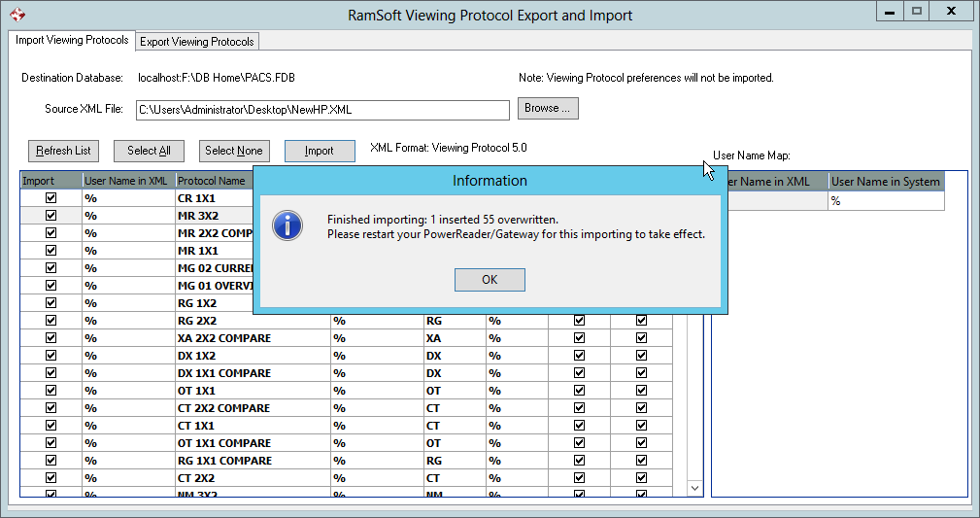Click User Name in System column header
Screen dimensions: 980x518
tap(885, 182)
